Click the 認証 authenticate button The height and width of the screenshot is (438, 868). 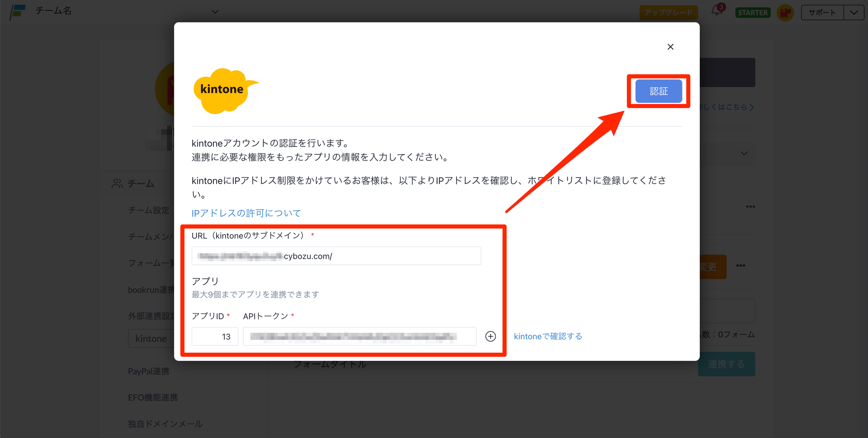(659, 91)
